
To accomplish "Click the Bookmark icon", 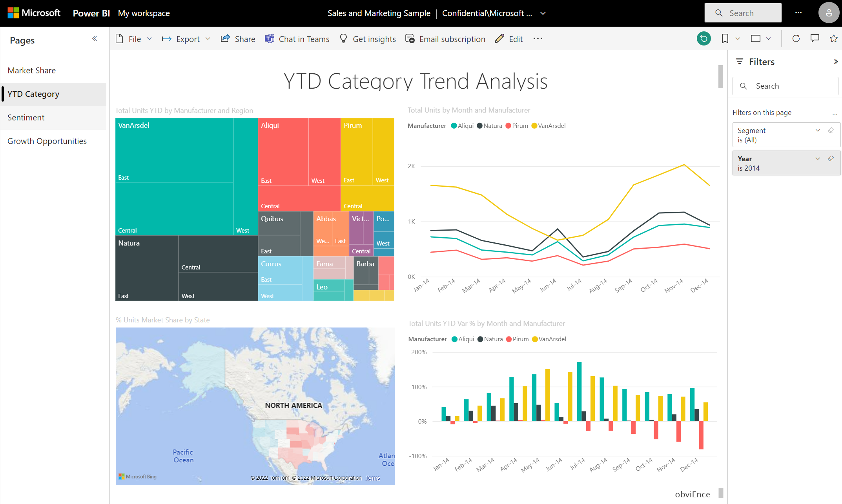I will point(725,38).
